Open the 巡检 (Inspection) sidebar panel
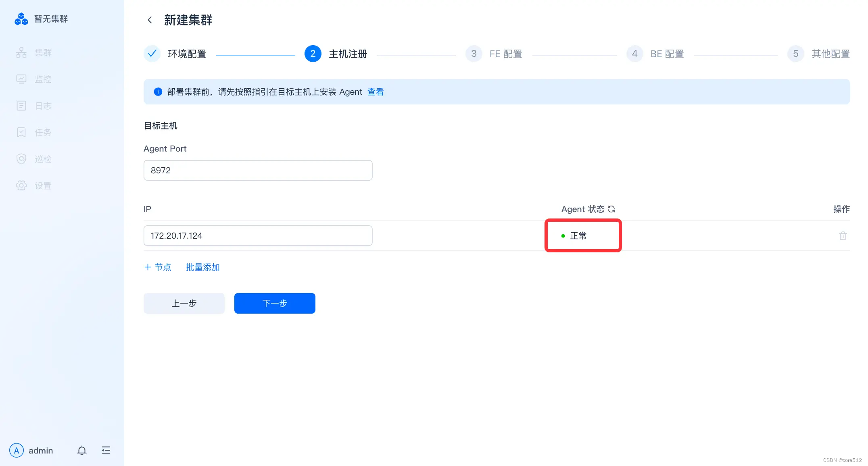This screenshot has width=868, height=466. tap(43, 159)
